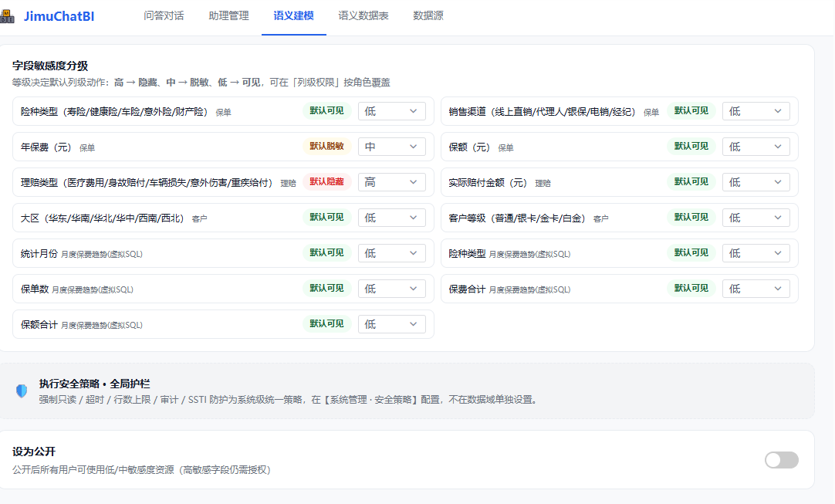The width and height of the screenshot is (835, 504).
Task: Open sensitivity dropdown for 理赔类型 field
Action: (391, 182)
